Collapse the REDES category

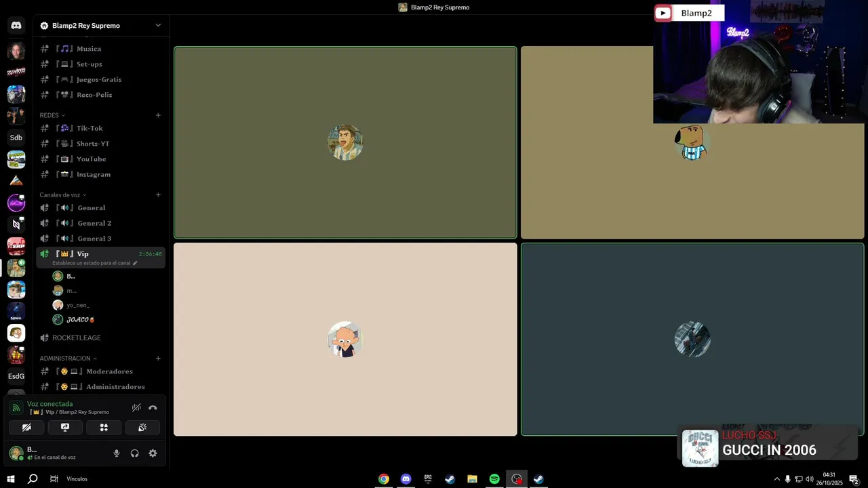(52, 115)
